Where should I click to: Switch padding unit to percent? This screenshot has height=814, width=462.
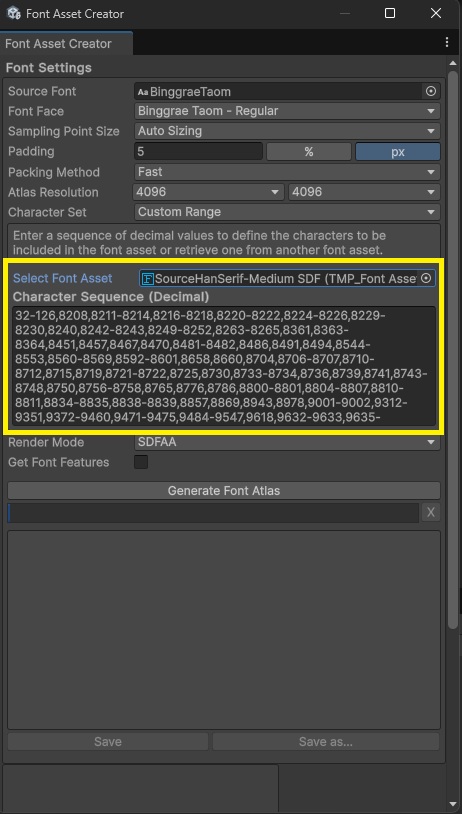(x=309, y=152)
